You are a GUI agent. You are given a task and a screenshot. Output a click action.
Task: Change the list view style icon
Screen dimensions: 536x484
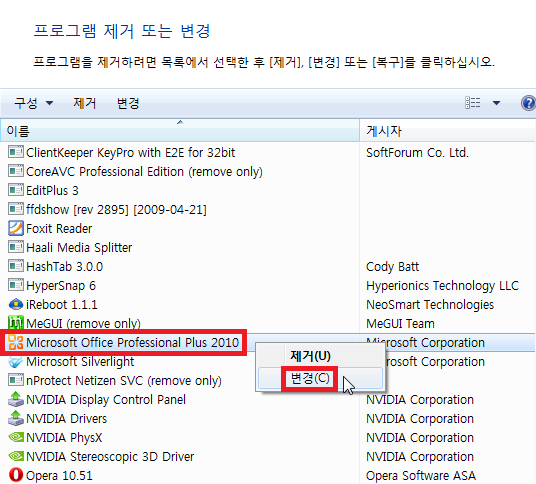473,103
